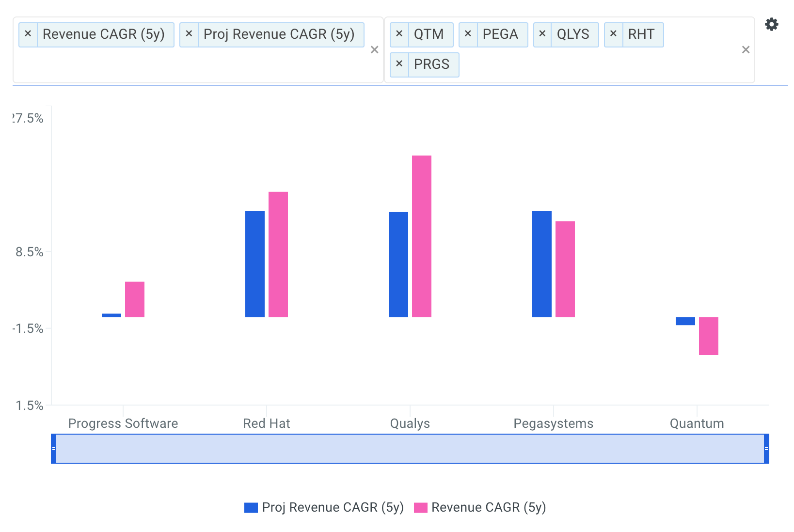Click the chart range navigator bar
This screenshot has width=794, height=532.
[x=410, y=449]
